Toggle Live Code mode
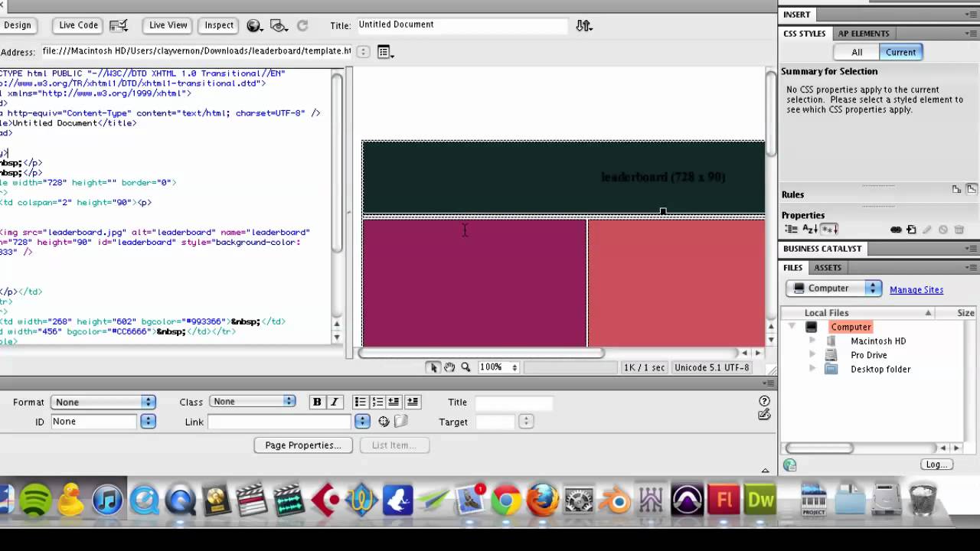Viewport: 980px width, 551px height. 79,25
